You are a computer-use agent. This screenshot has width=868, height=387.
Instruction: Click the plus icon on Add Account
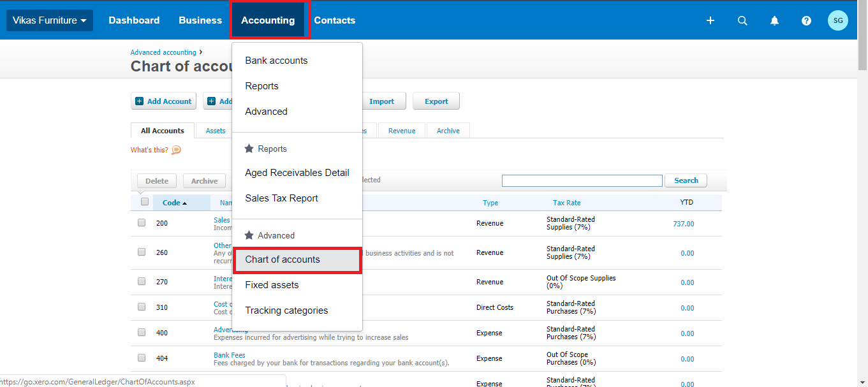(140, 101)
